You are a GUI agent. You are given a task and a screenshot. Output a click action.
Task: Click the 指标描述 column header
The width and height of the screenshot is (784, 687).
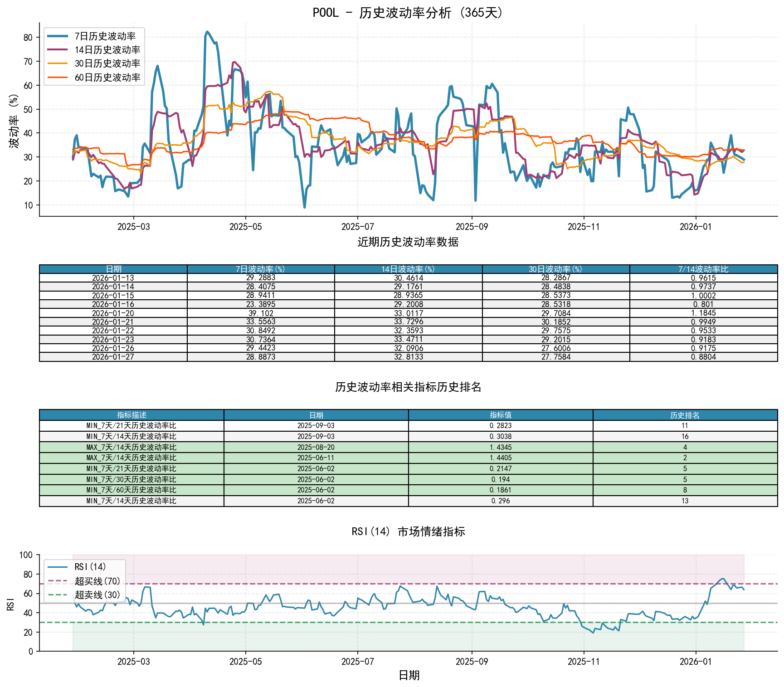click(x=131, y=415)
